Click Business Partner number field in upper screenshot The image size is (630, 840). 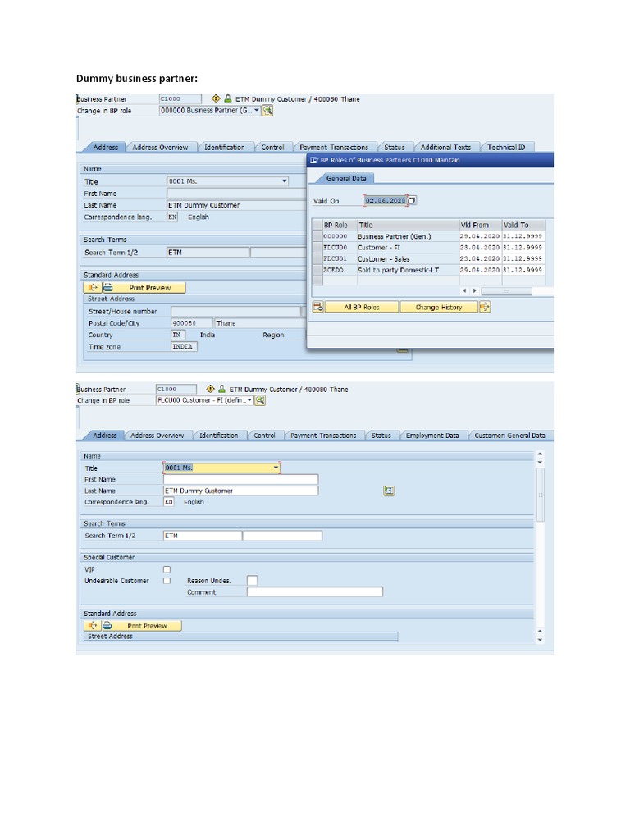tap(180, 98)
